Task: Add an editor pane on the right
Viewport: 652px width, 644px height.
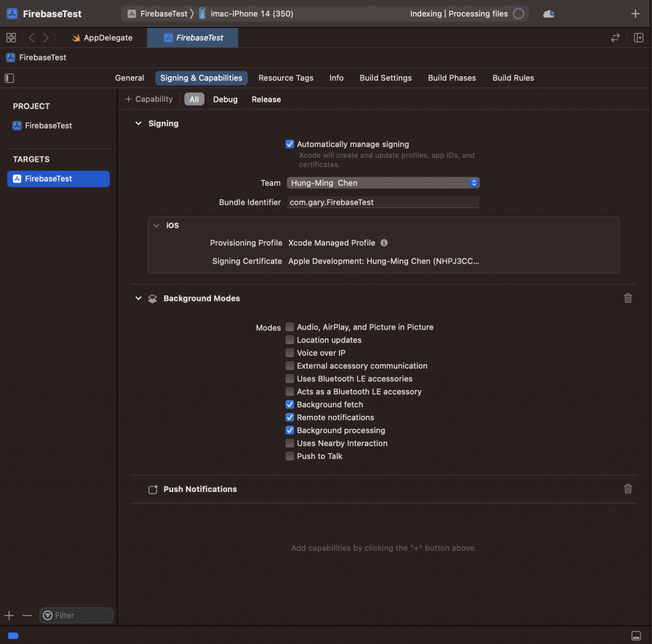Action: pos(638,38)
